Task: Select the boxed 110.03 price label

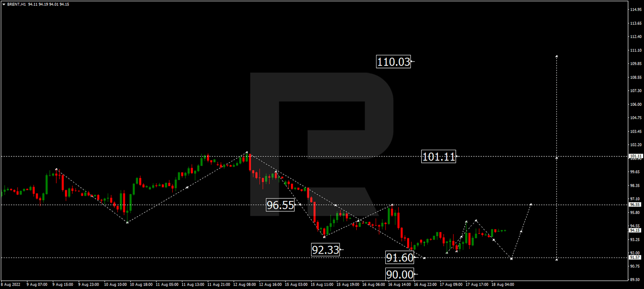Action: [x=393, y=62]
